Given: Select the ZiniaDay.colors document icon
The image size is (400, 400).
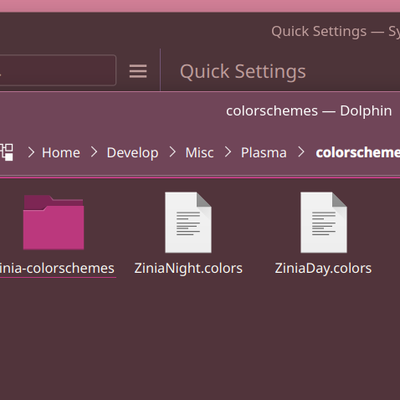Looking at the screenshot, I should (324, 222).
